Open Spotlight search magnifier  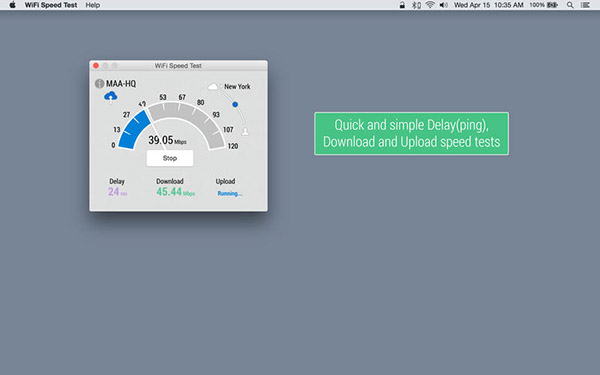[x=570, y=5]
